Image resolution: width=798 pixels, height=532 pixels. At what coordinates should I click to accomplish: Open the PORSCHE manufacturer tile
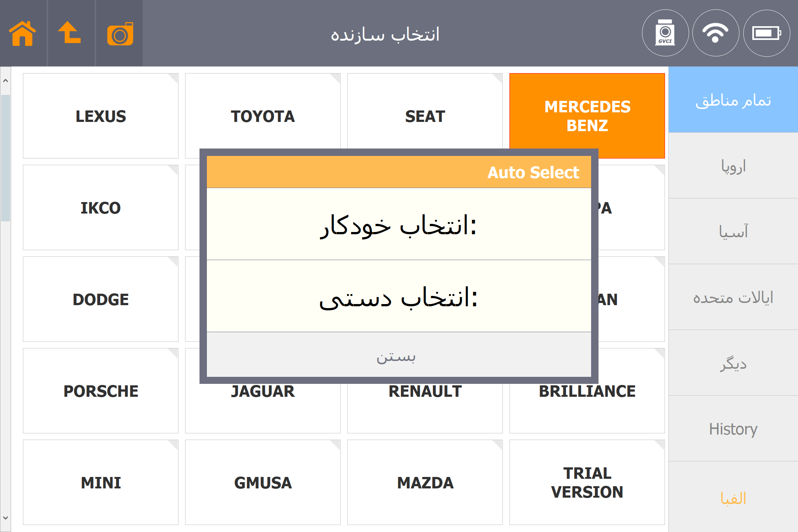(100, 391)
